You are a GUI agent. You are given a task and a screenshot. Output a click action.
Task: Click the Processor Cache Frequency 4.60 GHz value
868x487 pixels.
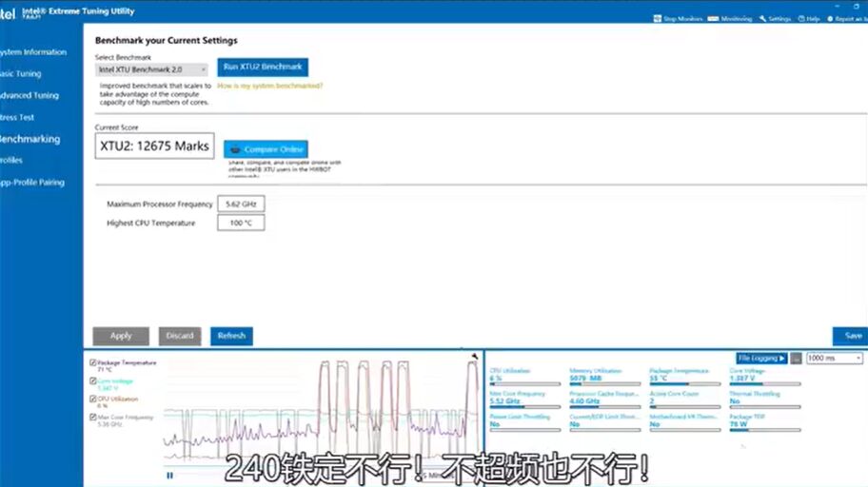pyautogui.click(x=584, y=400)
